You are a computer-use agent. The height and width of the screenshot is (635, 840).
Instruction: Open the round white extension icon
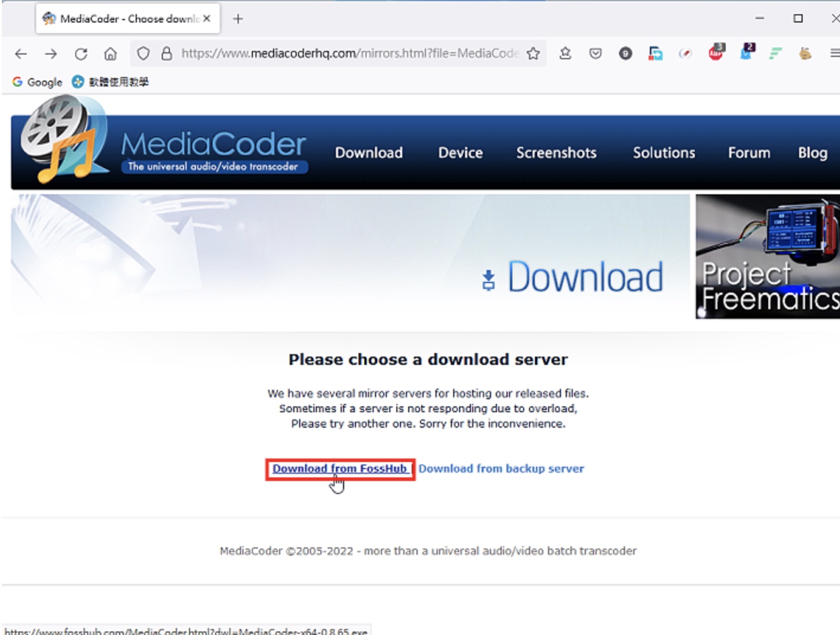(685, 53)
